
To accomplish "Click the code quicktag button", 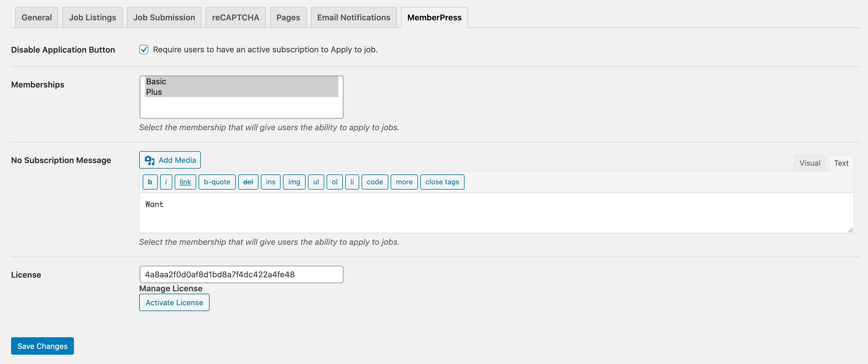I will click(x=375, y=182).
